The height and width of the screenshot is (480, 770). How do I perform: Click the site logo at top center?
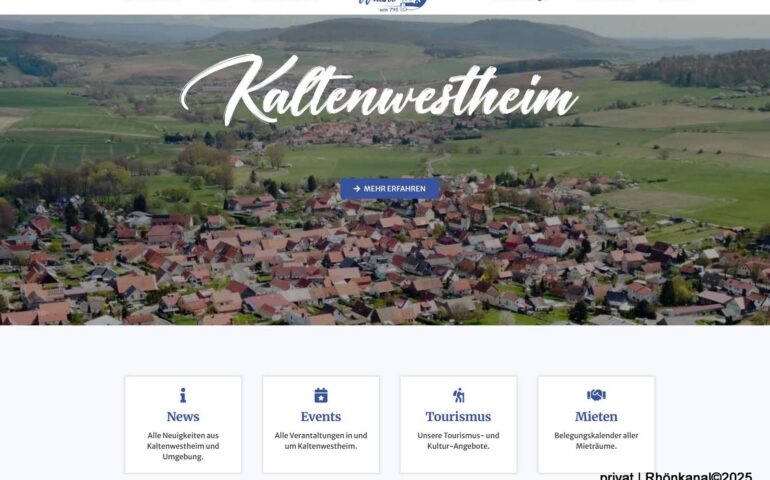point(392,5)
